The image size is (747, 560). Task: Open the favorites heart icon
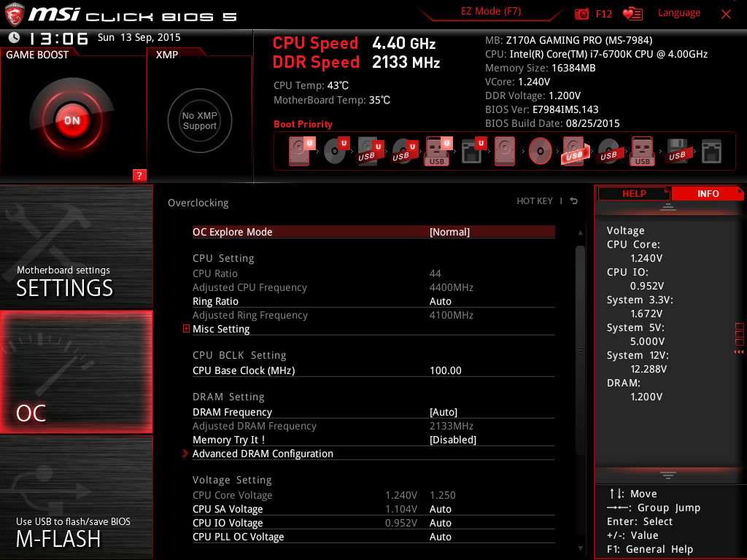(x=632, y=14)
